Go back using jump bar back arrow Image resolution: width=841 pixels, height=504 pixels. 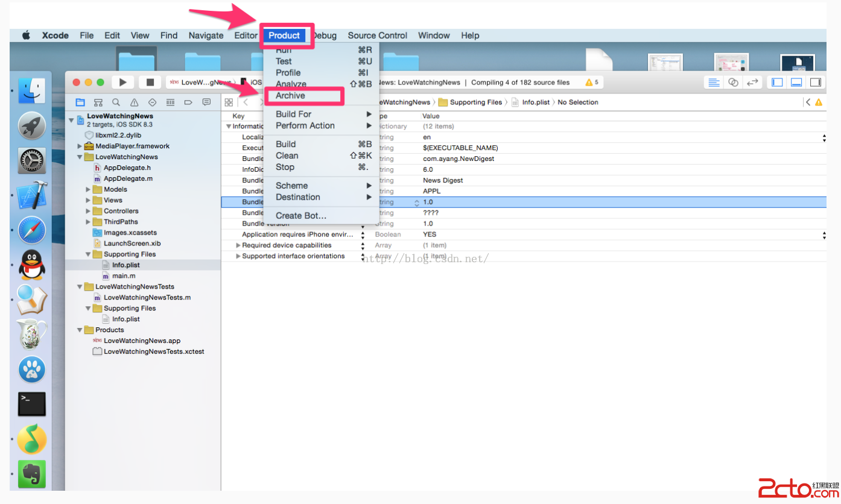coord(246,102)
